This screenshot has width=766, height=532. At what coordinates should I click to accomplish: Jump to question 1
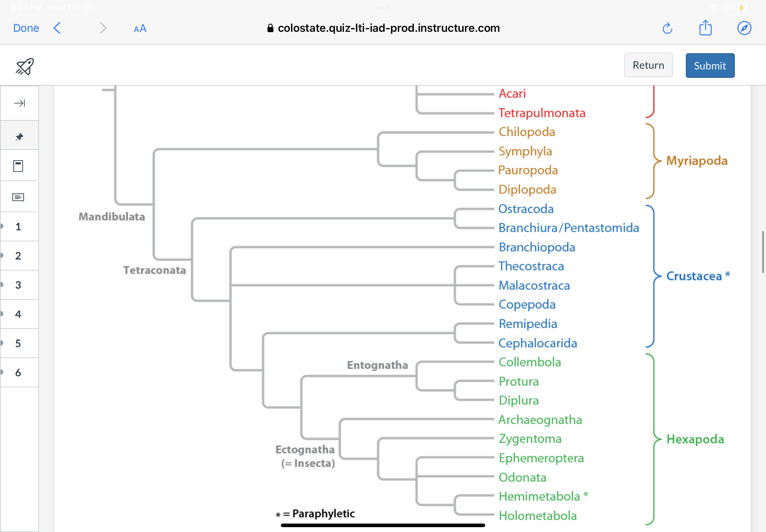pos(19,227)
